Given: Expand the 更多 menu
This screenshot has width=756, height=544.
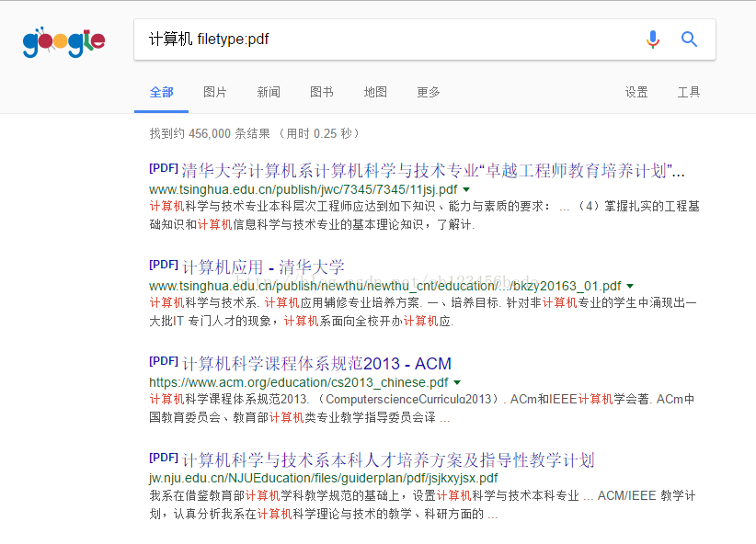Looking at the screenshot, I should [x=429, y=92].
